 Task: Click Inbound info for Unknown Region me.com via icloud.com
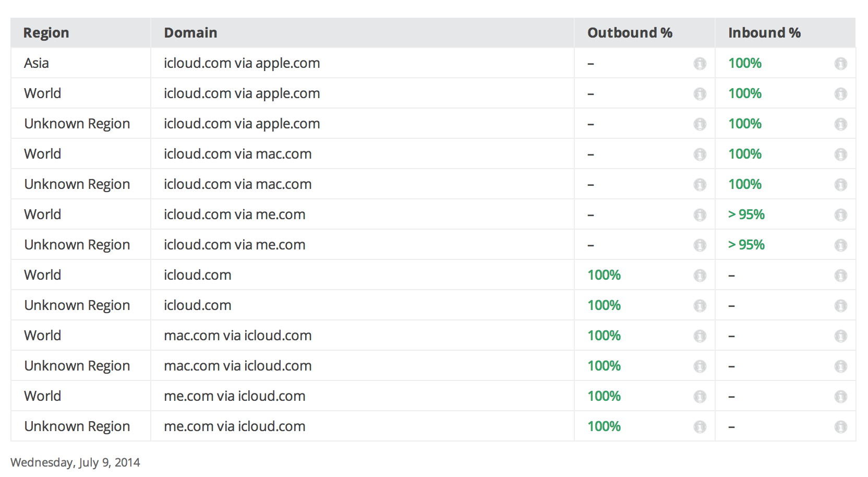[x=840, y=427]
